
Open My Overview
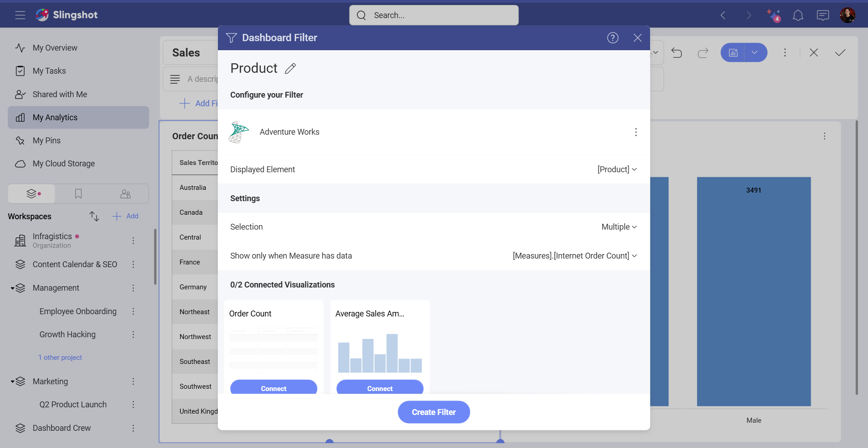tap(78, 48)
